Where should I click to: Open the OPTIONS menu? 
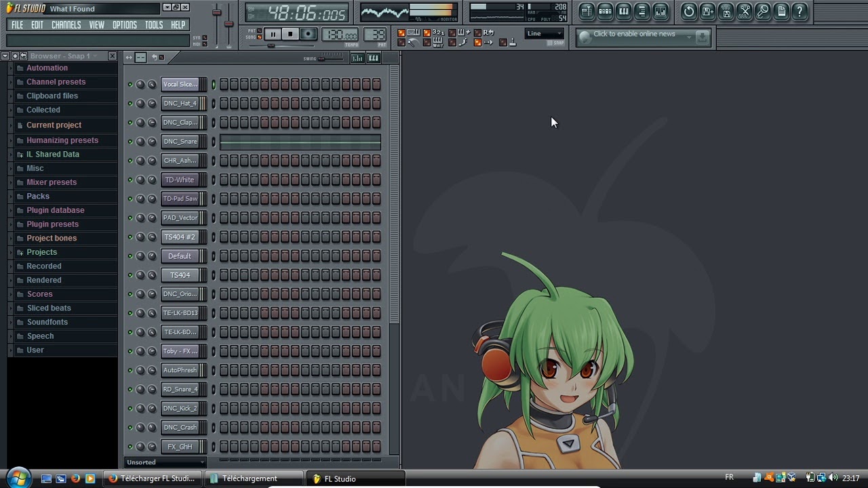(x=124, y=25)
